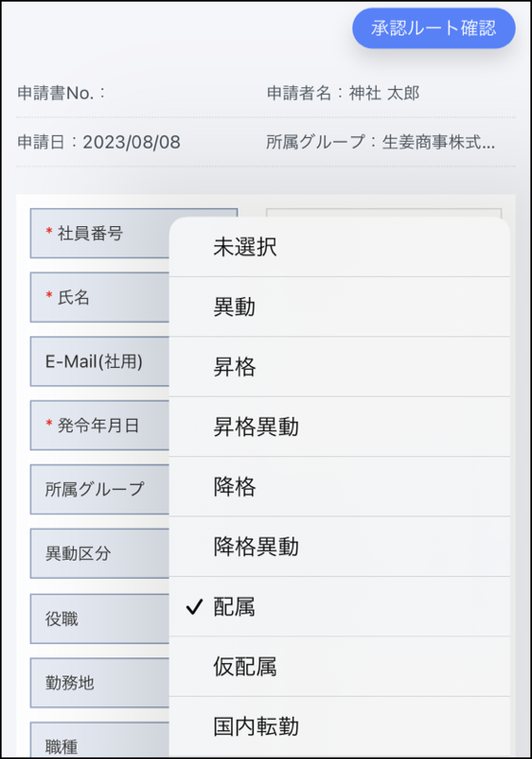Choose 降格異動 from the list
The height and width of the screenshot is (759, 532).
(256, 546)
